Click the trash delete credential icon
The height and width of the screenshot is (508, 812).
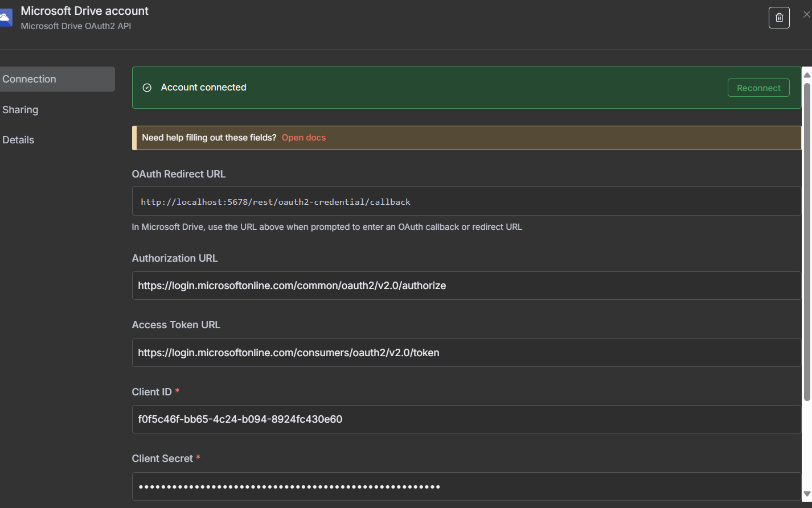(x=779, y=18)
